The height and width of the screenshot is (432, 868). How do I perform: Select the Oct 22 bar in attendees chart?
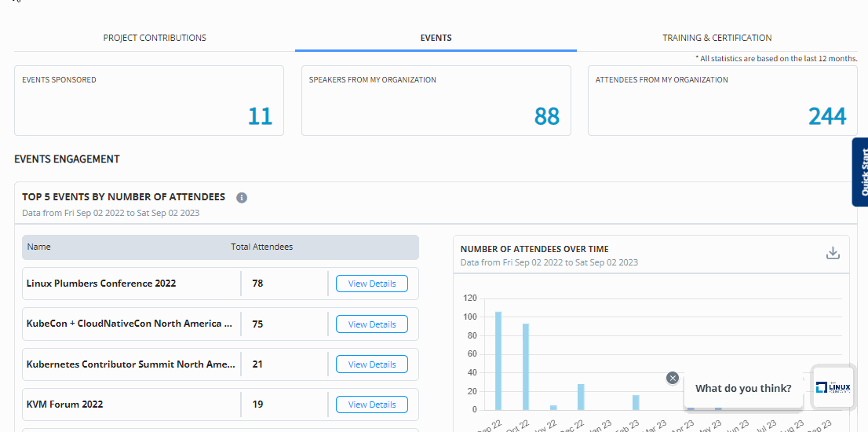click(526, 367)
